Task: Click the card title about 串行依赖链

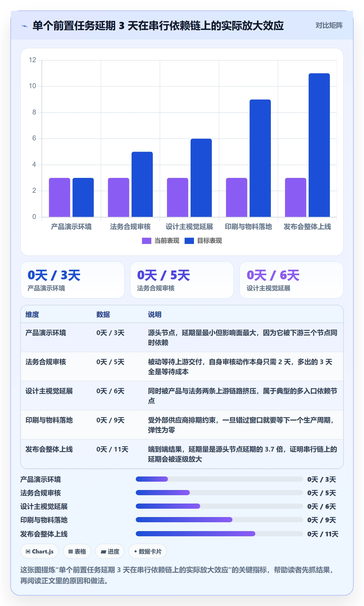Action: pyautogui.click(x=158, y=26)
